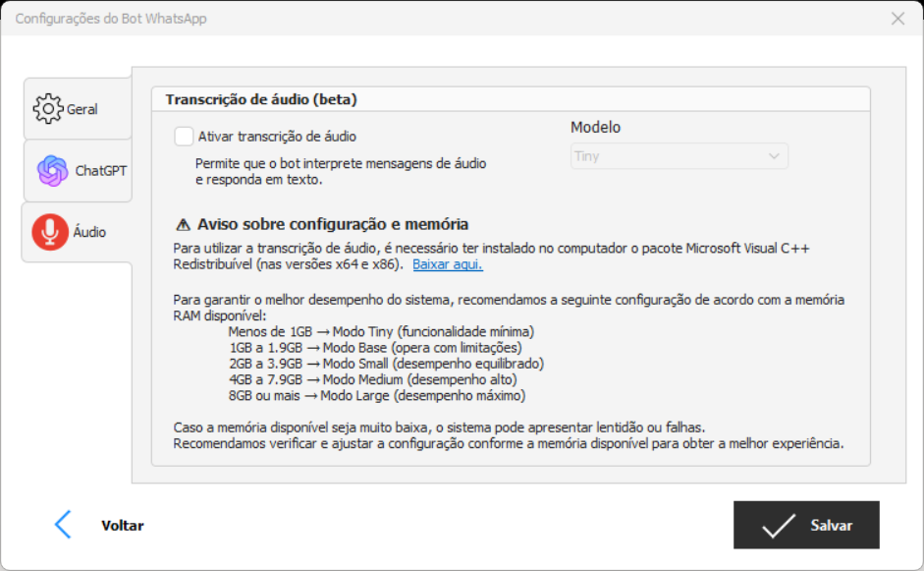Follow the 'Baixar aqui.' download link
924x571 pixels.
pos(447,264)
